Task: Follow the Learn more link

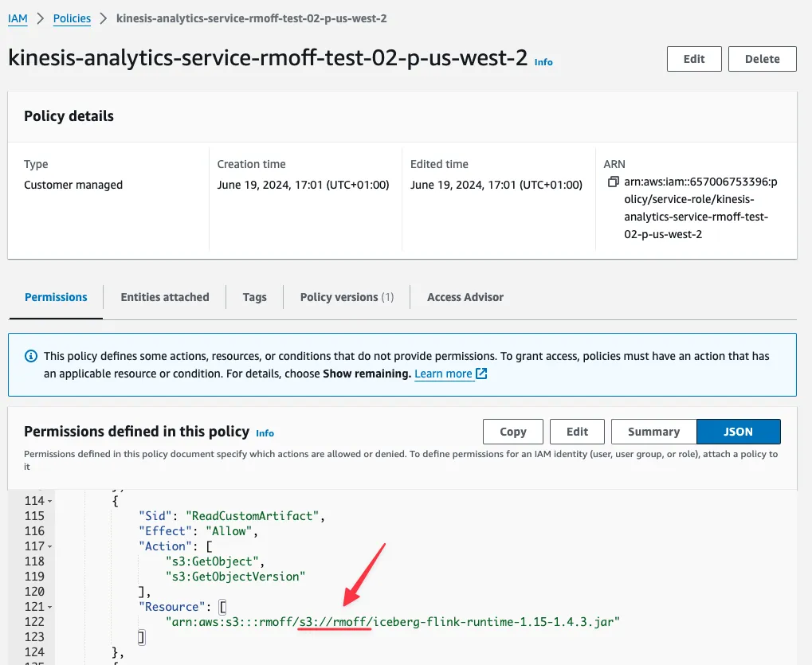Action: click(x=443, y=374)
